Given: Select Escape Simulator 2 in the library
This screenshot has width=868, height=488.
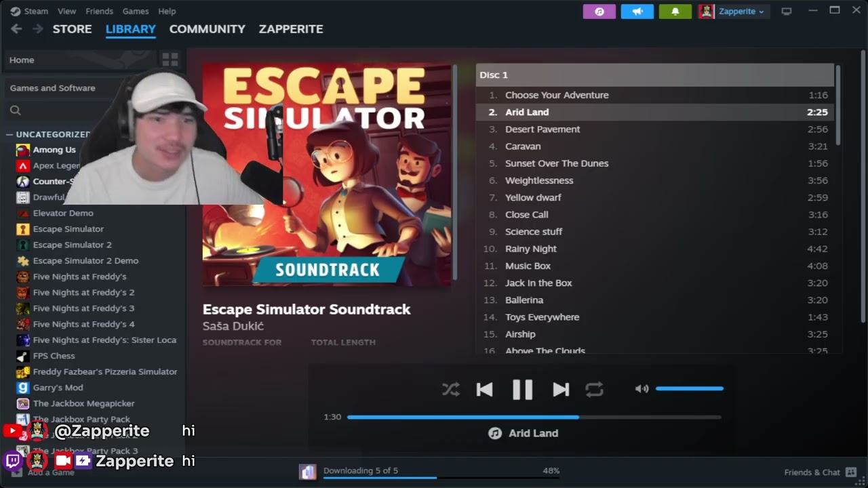Looking at the screenshot, I should (72, 245).
